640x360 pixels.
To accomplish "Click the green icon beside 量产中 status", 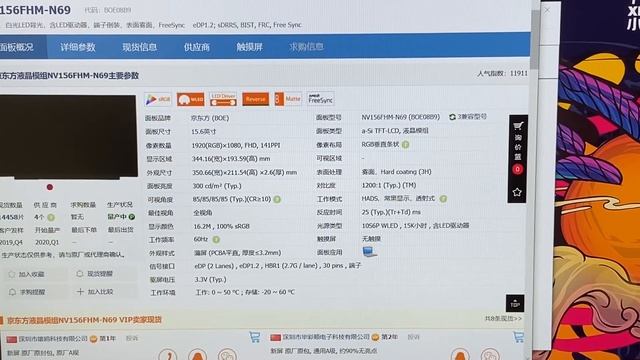I will (x=132, y=217).
